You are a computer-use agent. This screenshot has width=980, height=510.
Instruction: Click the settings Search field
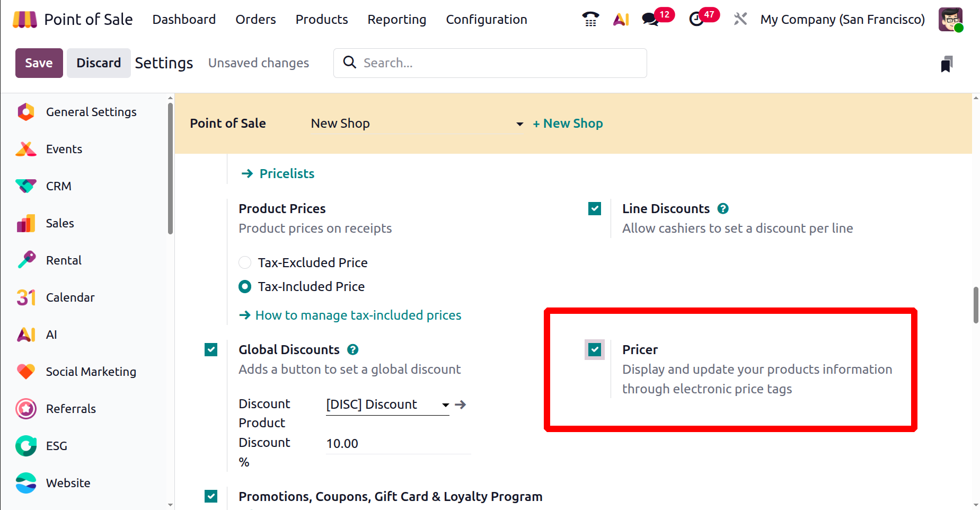pos(498,63)
